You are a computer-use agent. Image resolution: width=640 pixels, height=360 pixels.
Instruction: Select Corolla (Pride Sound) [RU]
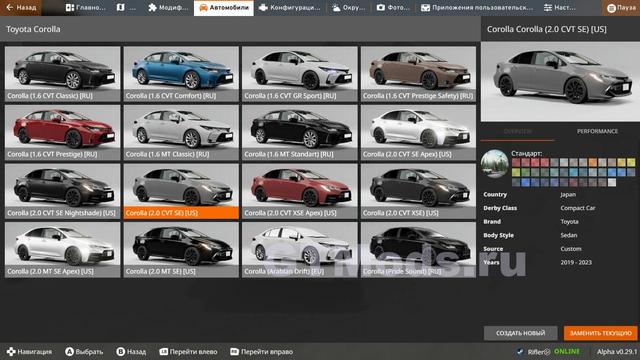(418, 249)
